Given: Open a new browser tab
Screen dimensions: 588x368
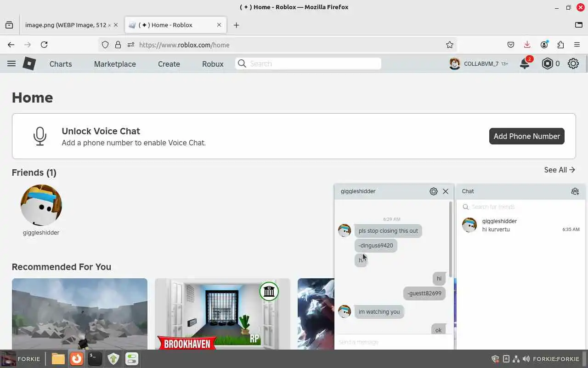Looking at the screenshot, I should (x=236, y=25).
